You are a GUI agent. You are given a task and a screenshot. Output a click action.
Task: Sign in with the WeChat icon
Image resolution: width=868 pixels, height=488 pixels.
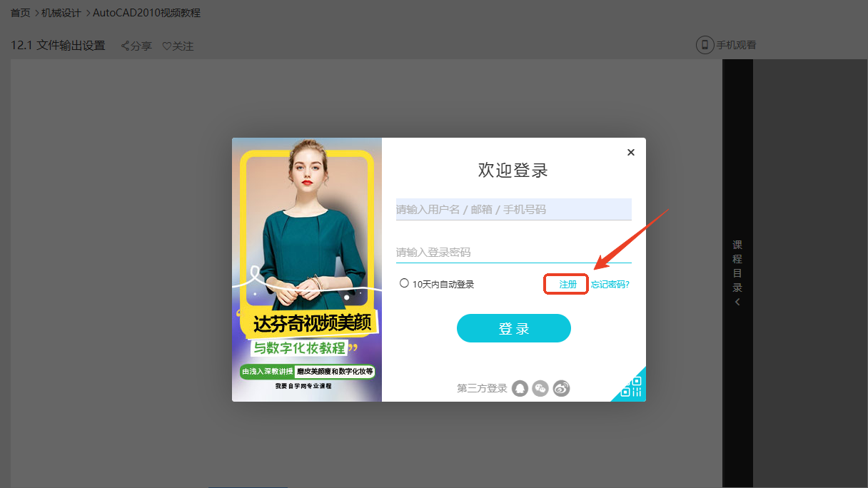tap(541, 388)
